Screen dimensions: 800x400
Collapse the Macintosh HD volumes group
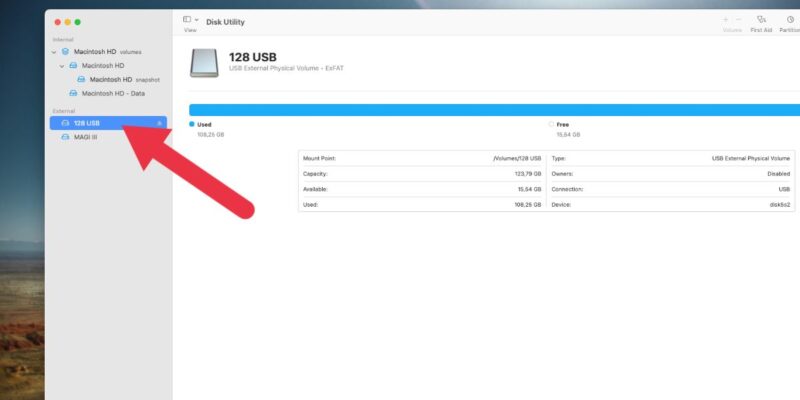pos(54,52)
